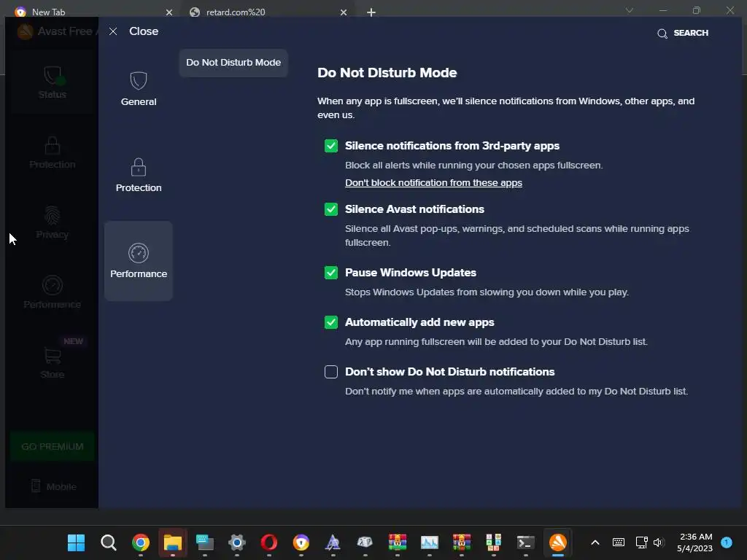The image size is (747, 560).
Task: Uncheck Pause Windows Updates
Action: 331,273
